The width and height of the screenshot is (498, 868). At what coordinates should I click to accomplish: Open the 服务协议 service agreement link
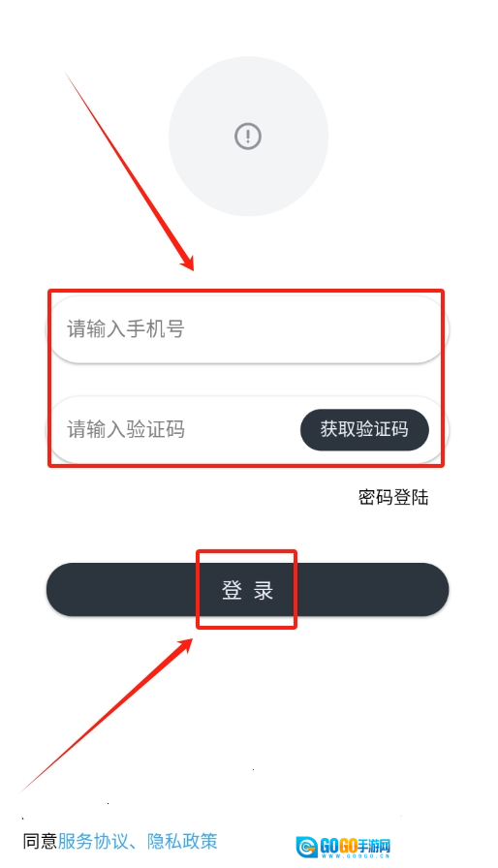(92, 842)
